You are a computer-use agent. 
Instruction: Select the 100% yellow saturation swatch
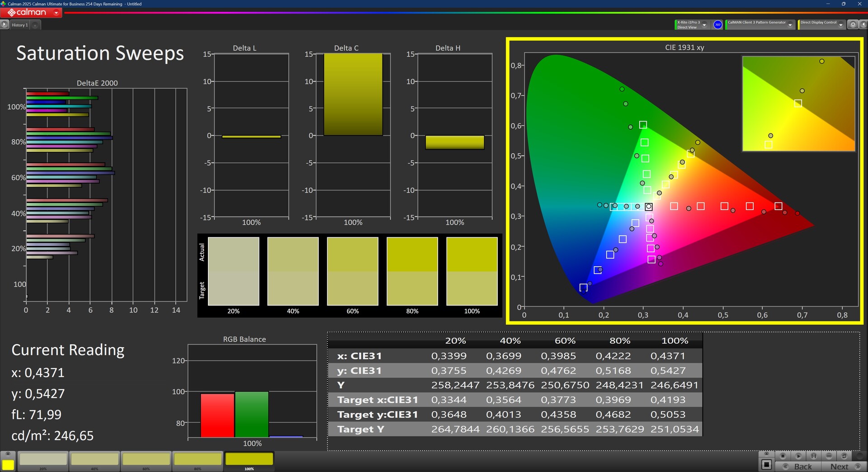(249, 460)
